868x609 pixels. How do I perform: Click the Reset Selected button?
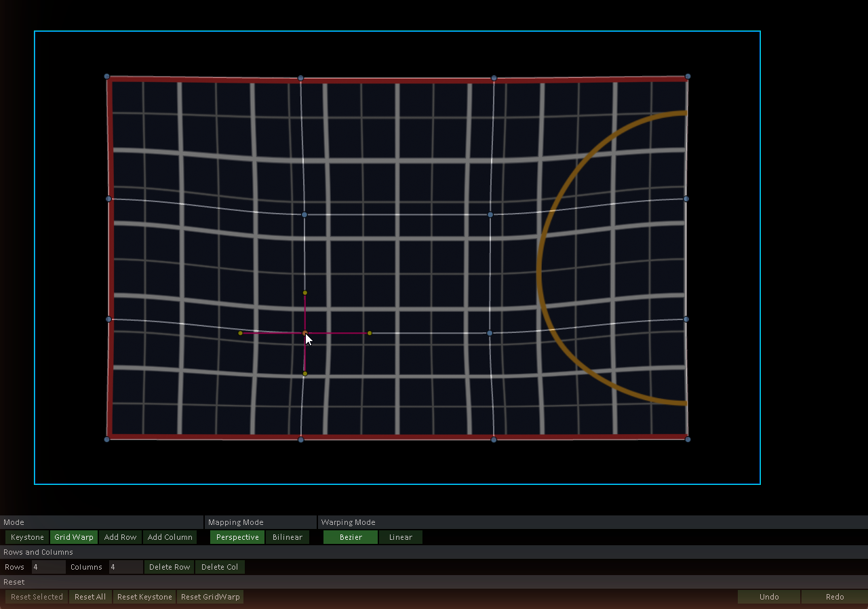37,597
